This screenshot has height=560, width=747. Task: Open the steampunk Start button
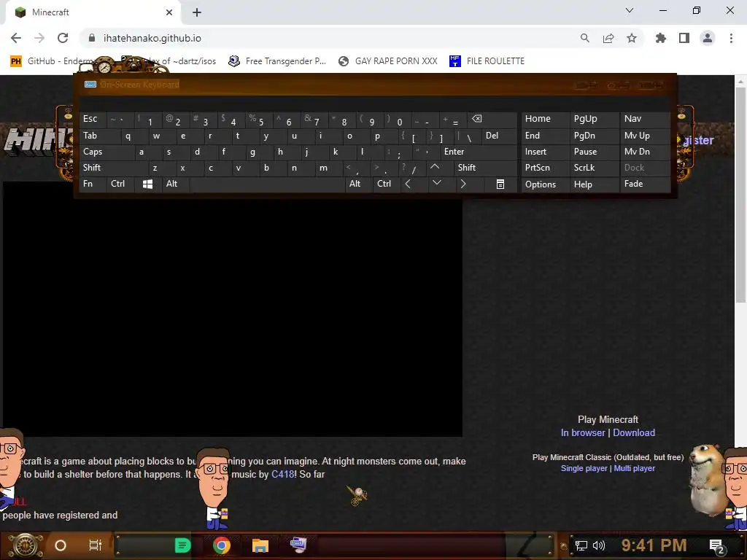[26, 545]
